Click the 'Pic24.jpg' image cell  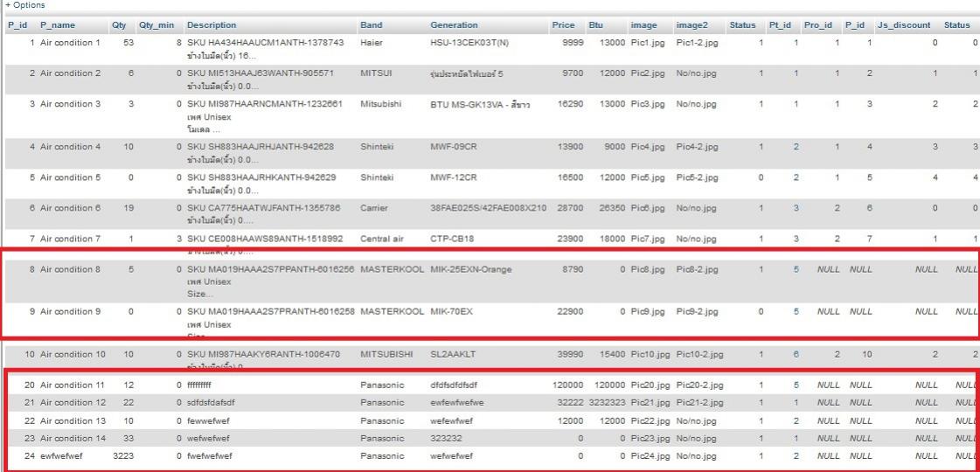pos(650,456)
